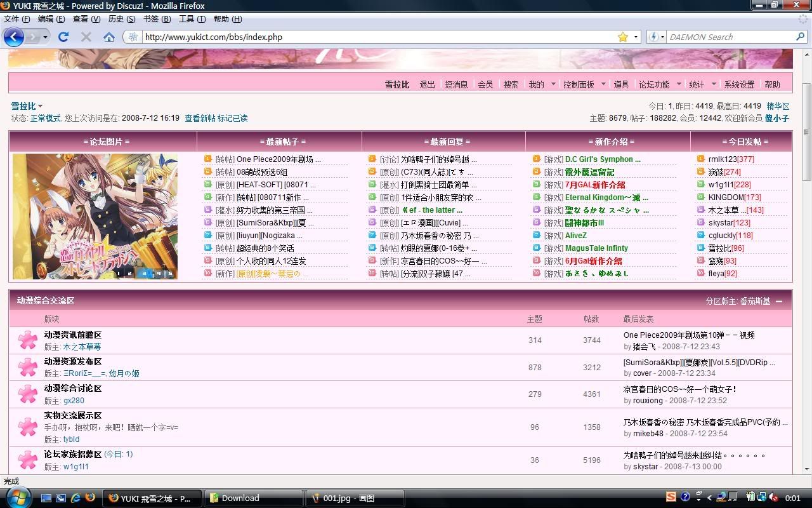812x508 pixels.
Task: Click the puzzle icon beside 动漫综合讨论区
Action: click(27, 394)
